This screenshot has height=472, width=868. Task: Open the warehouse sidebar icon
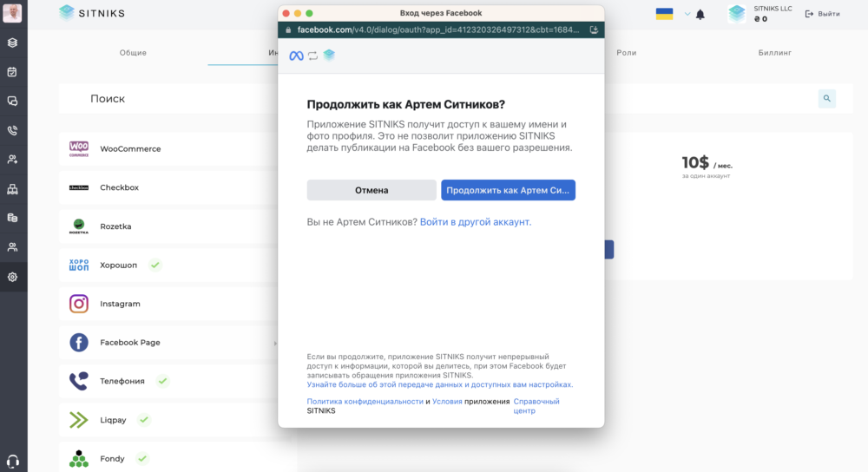[12, 189]
